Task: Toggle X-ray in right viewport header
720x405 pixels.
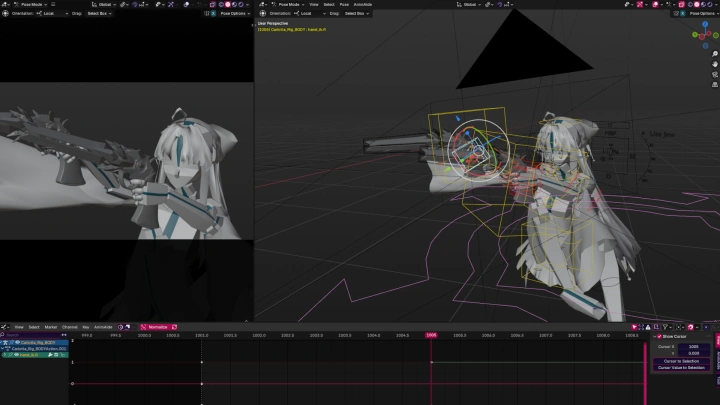Action: (681, 5)
